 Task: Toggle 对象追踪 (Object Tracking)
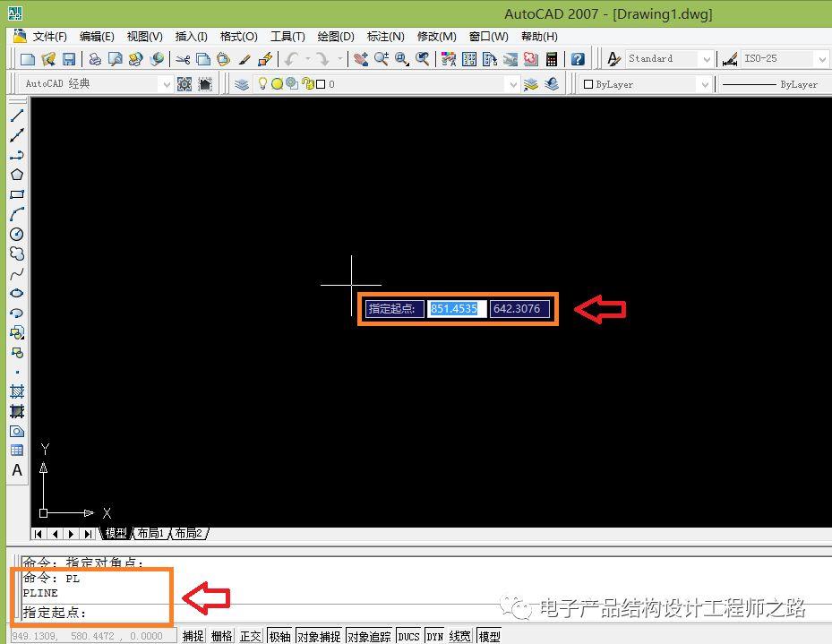pos(369,636)
